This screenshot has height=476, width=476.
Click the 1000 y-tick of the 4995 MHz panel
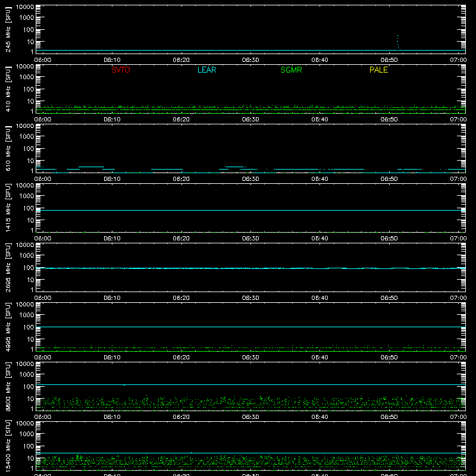27,315
